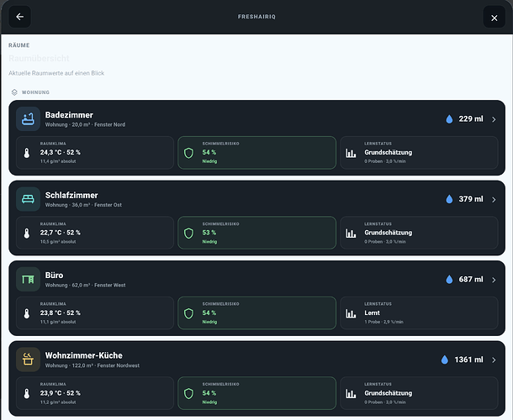Click the 10,5 g/m³ absolut value

(x=58, y=242)
